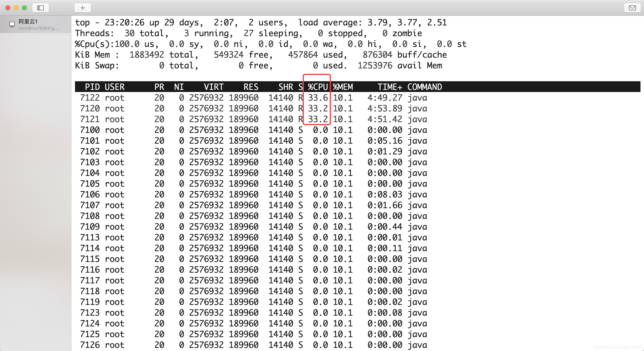Click the envelope mail icon

point(632,8)
